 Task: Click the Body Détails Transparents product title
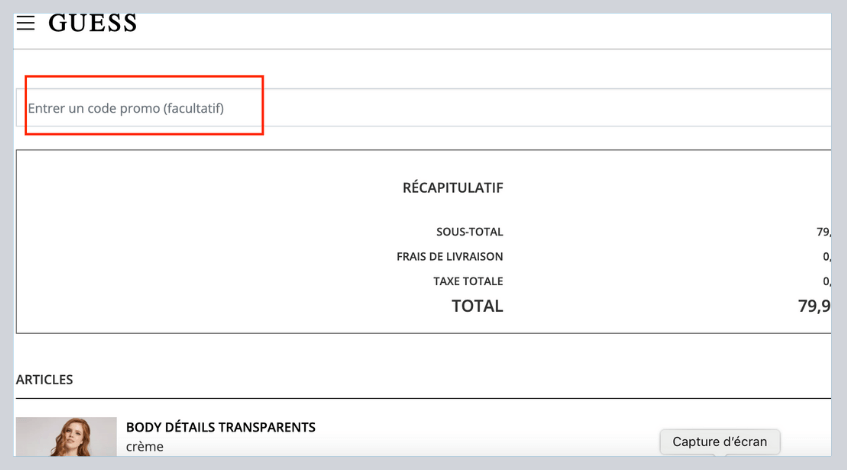[x=220, y=427]
